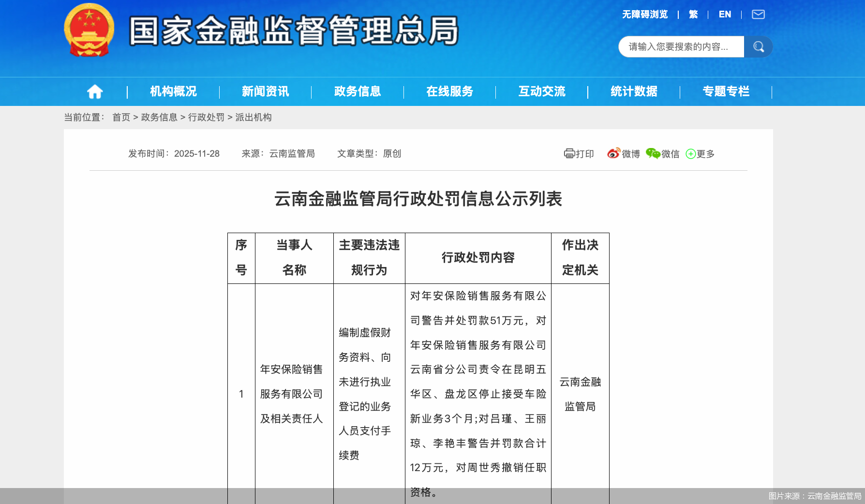Click the envelope mail icon

(x=758, y=15)
